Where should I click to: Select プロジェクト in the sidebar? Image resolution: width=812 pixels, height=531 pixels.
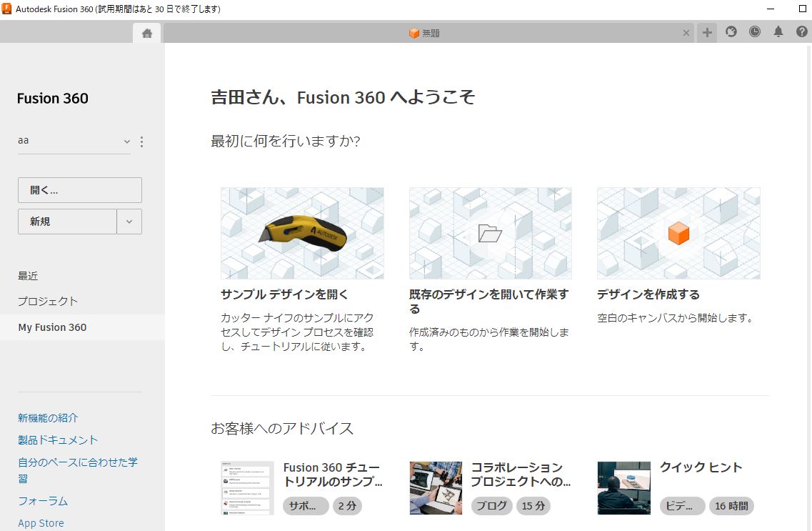[48, 302]
